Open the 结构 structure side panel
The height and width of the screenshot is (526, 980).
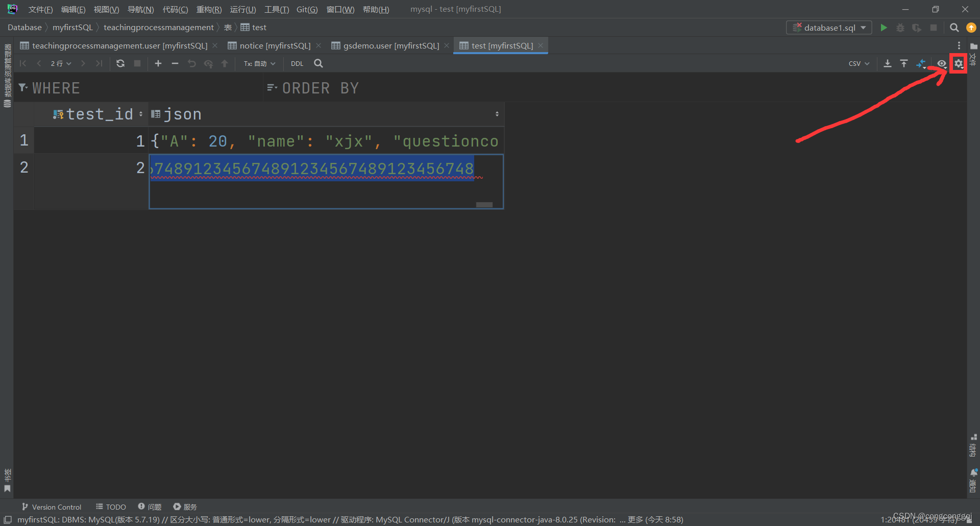(973, 445)
